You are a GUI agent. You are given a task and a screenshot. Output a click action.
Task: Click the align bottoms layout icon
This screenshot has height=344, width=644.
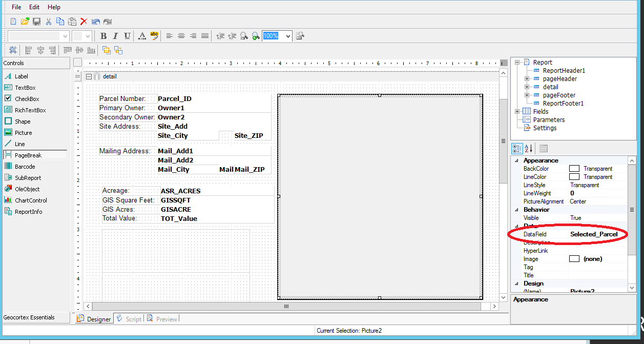[91, 50]
